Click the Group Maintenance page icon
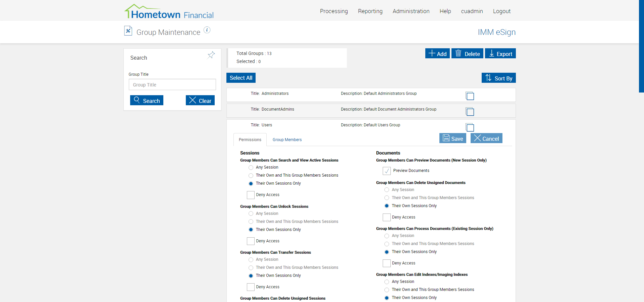Screen dimensions: 644x302 click(128, 31)
